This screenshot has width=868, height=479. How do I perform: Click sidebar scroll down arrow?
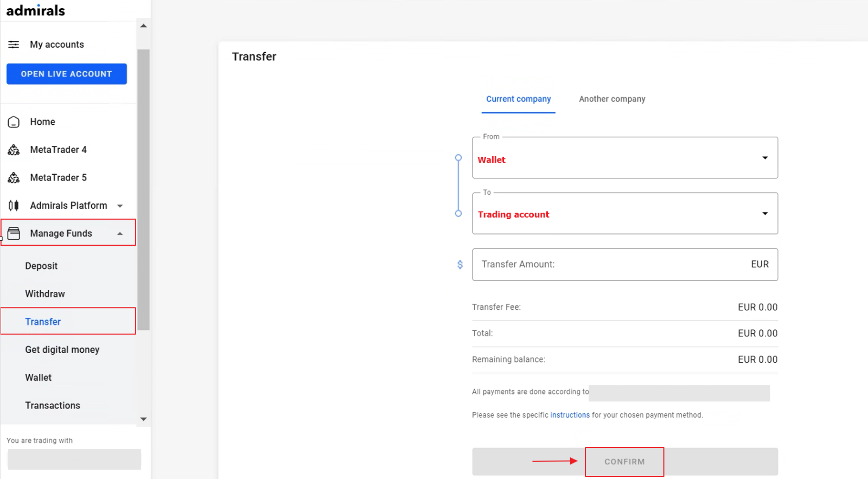point(143,419)
